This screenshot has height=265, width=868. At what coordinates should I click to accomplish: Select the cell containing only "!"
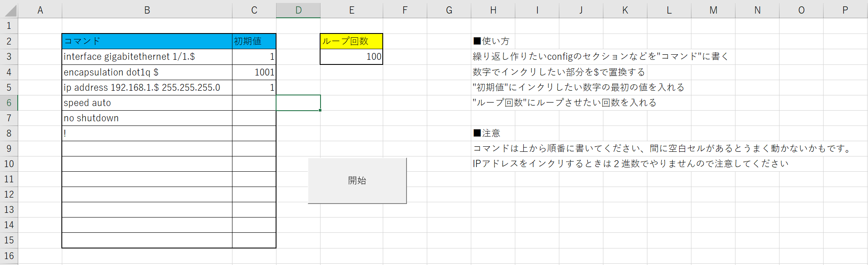[x=147, y=133]
